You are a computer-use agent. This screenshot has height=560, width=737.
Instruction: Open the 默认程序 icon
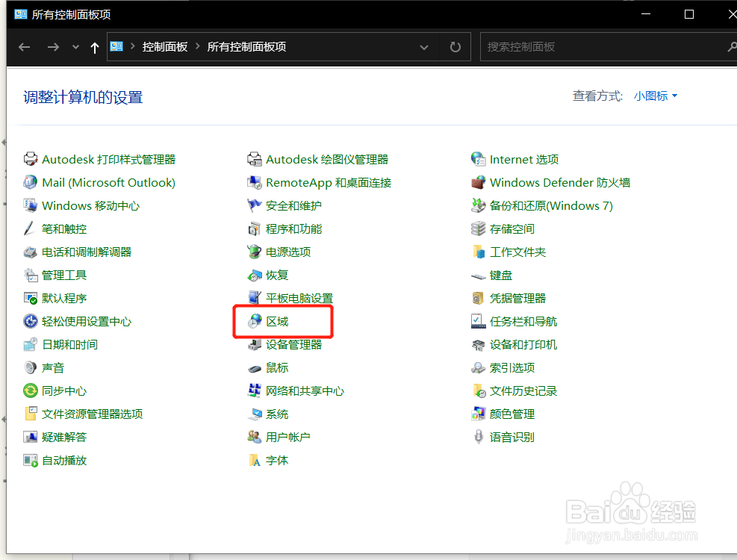point(31,298)
